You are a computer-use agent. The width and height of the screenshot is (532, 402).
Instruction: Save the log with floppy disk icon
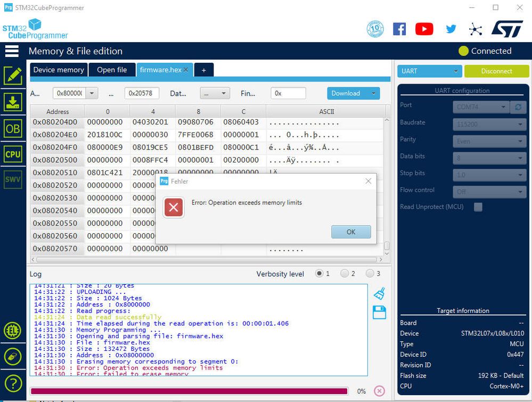(379, 313)
